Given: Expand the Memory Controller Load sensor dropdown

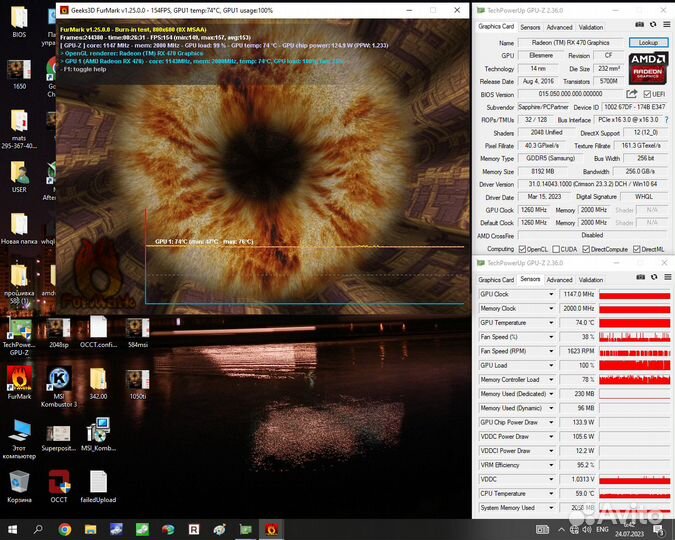Looking at the screenshot, I should click(551, 379).
